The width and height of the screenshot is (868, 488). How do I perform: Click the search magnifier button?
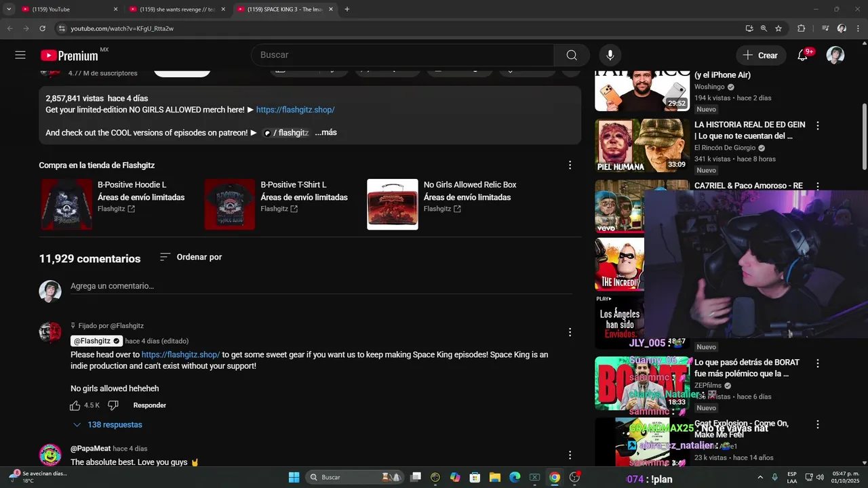(572, 55)
